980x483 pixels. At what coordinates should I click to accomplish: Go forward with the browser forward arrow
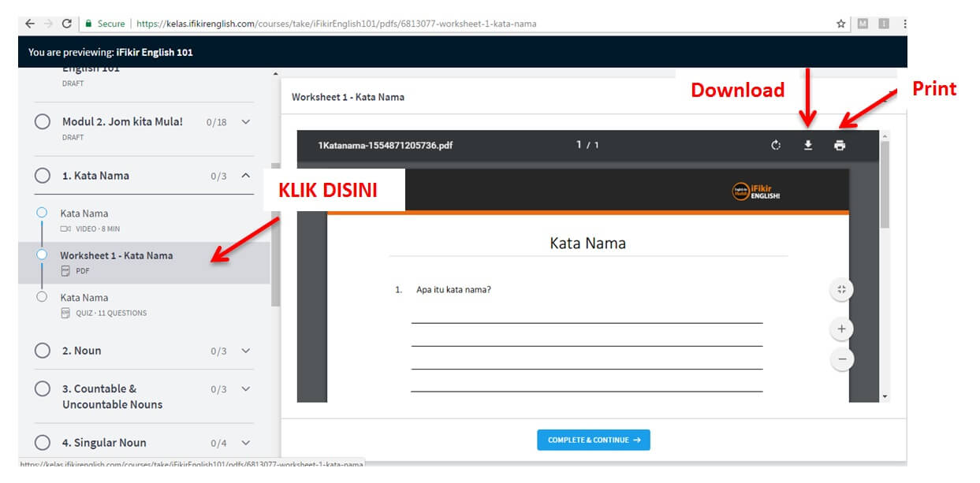(49, 24)
